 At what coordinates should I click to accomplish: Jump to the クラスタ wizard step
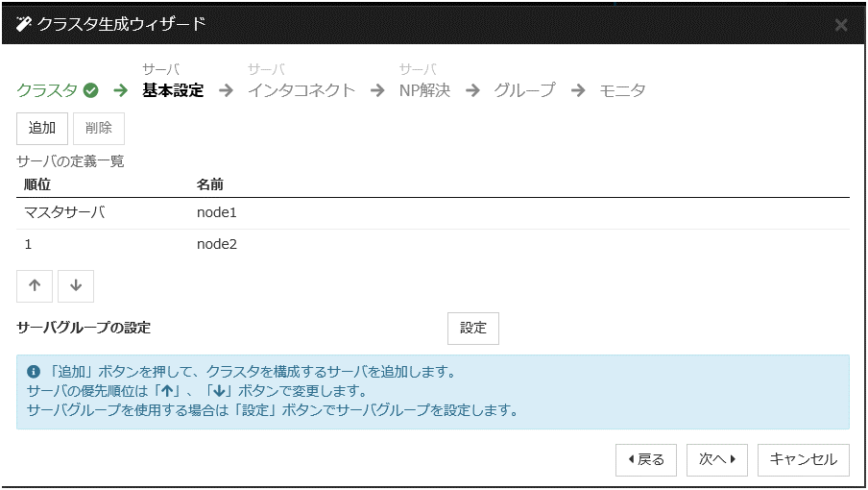(x=47, y=91)
